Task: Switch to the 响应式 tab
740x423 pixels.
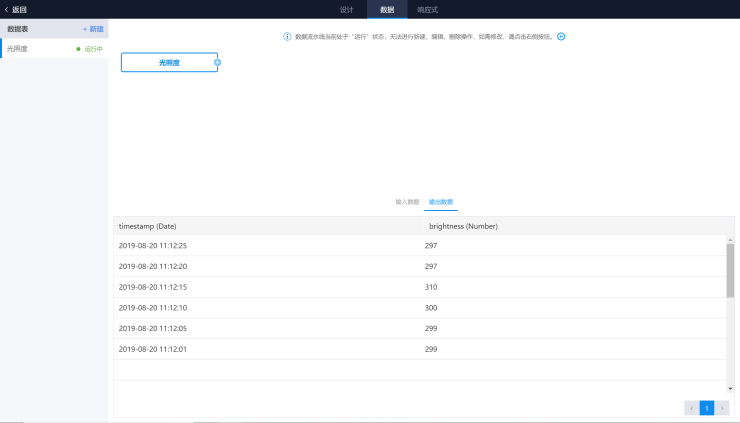Action: pyautogui.click(x=428, y=9)
